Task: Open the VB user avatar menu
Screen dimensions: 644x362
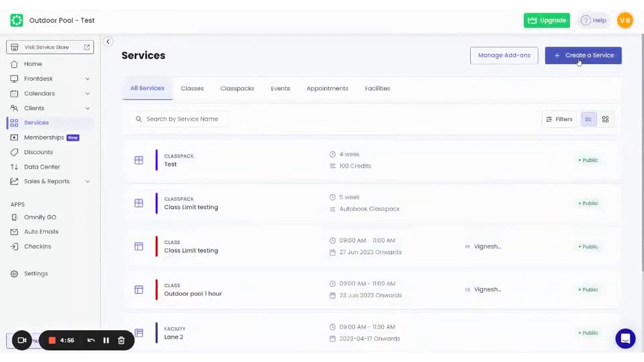Action: pos(625,20)
